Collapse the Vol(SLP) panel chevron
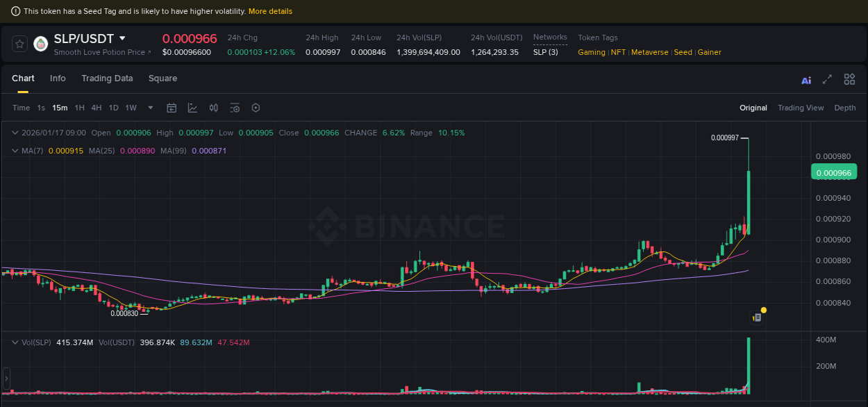Viewport: 868px width, 407px height. pyautogui.click(x=14, y=342)
